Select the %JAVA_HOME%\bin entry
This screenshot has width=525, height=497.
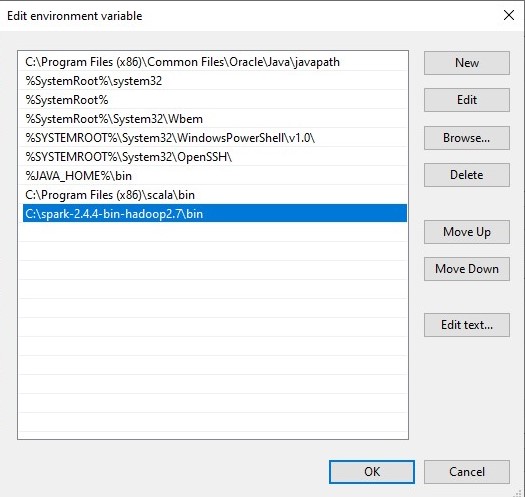215,176
